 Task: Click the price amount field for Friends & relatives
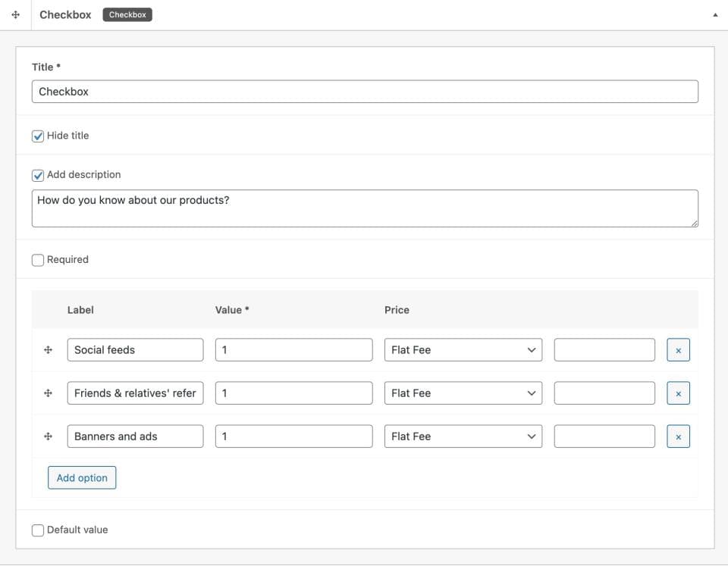click(604, 393)
